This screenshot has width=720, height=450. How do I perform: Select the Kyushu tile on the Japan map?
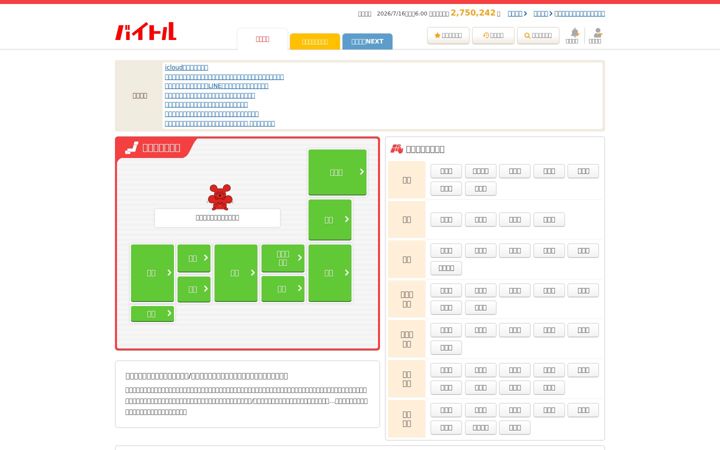(152, 273)
